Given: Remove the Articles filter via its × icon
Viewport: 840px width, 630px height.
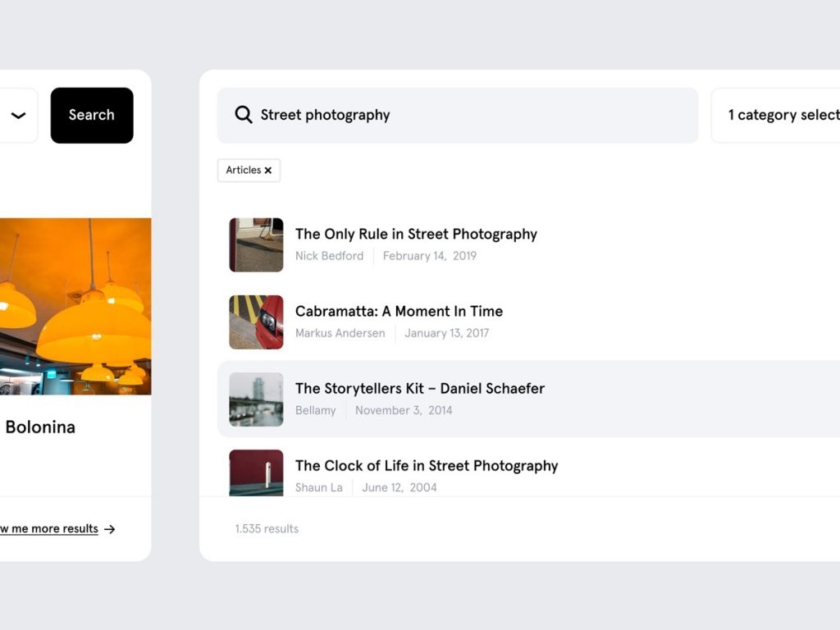Looking at the screenshot, I should pos(269,170).
